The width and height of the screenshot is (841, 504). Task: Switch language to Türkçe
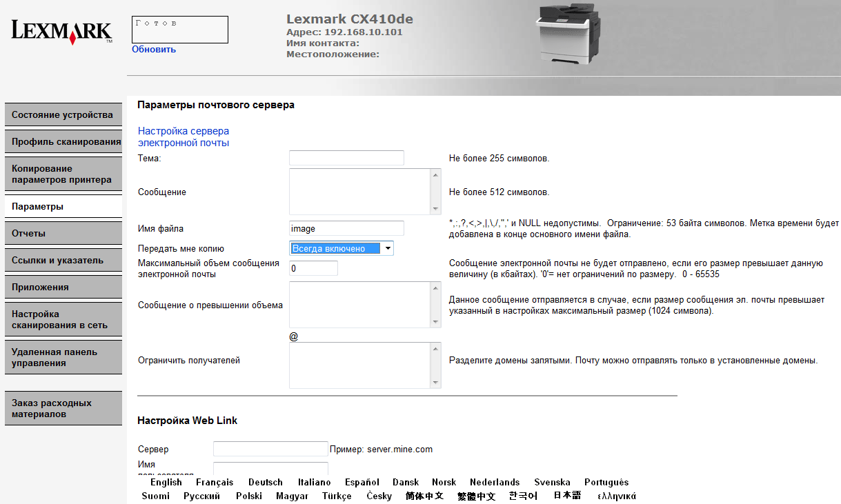coord(337,496)
